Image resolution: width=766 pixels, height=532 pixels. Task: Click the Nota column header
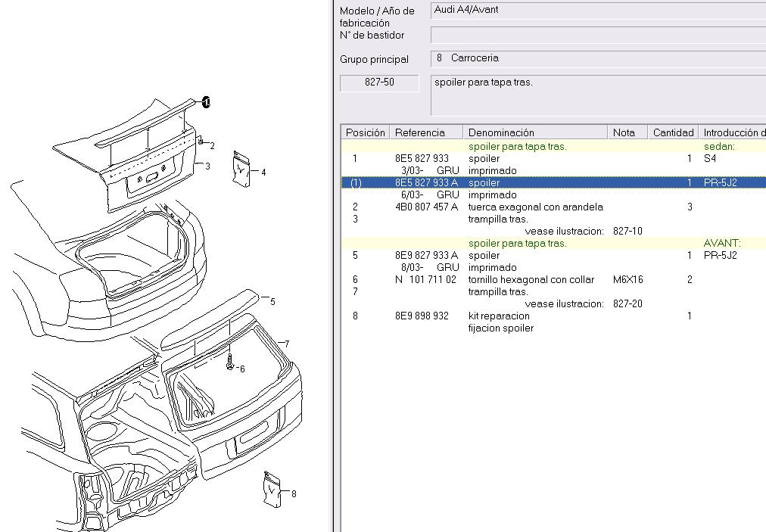pyautogui.click(x=627, y=132)
